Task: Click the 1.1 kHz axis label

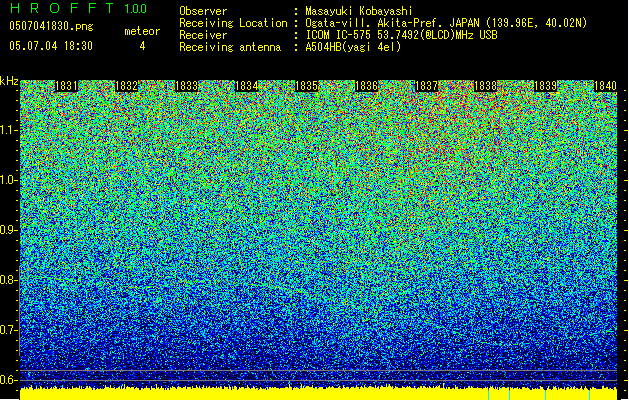Action: pos(9,130)
